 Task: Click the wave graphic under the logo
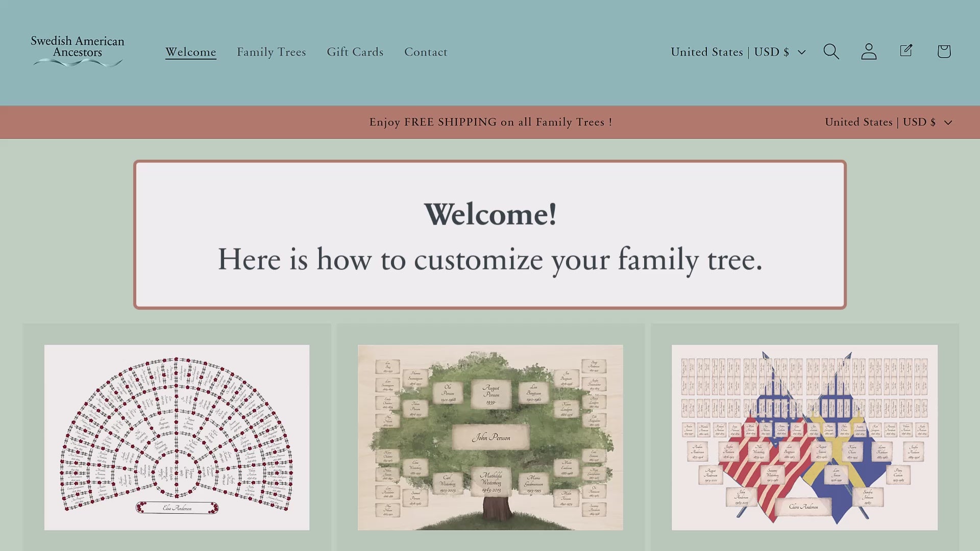pyautogui.click(x=78, y=63)
